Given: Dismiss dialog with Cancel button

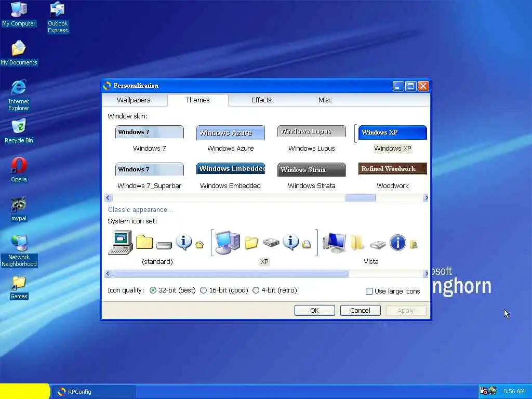Looking at the screenshot, I should tap(361, 311).
